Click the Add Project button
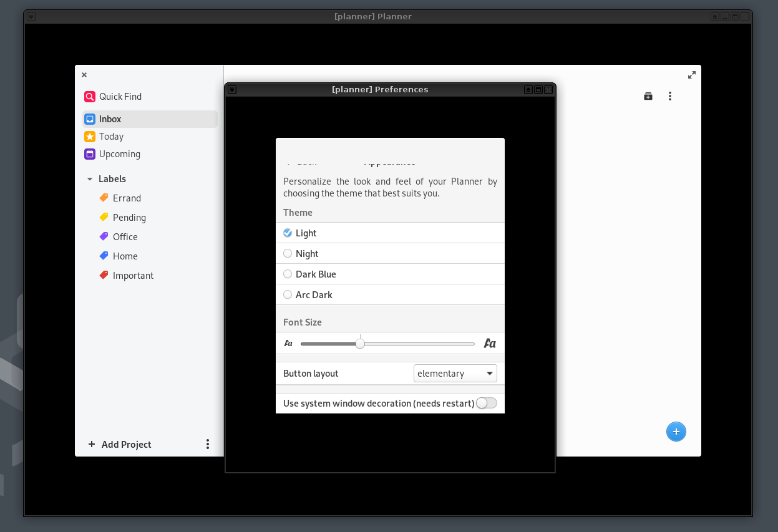 [x=119, y=444]
